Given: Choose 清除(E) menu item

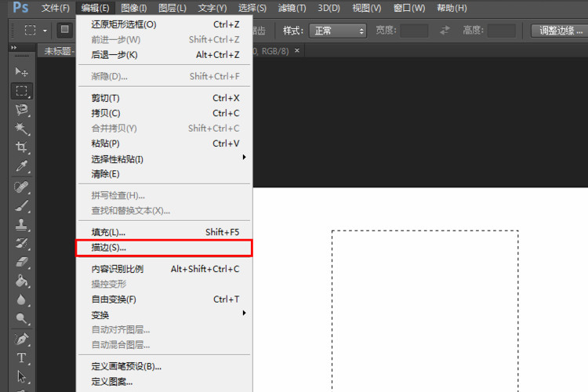Looking at the screenshot, I should click(165, 174).
